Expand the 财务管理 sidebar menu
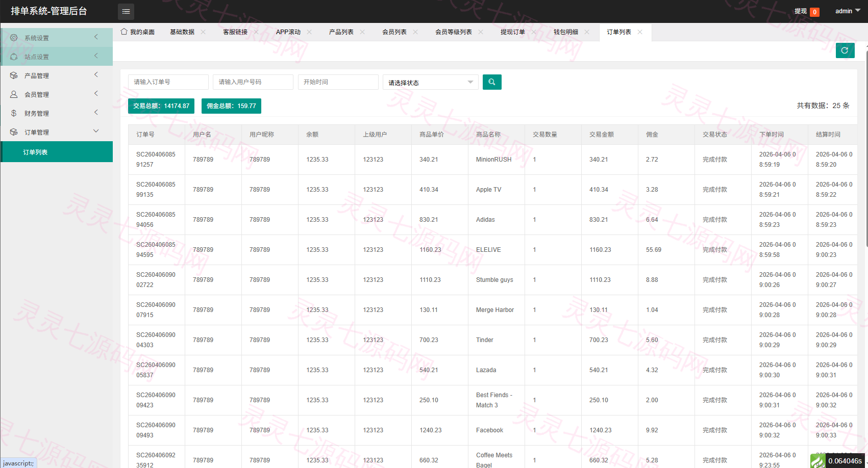 point(57,113)
